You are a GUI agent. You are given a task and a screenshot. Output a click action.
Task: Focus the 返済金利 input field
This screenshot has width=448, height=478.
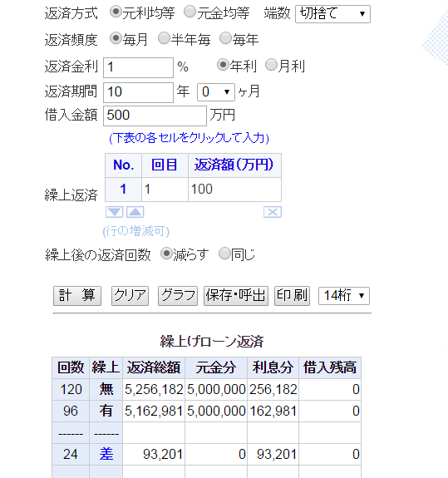point(138,67)
